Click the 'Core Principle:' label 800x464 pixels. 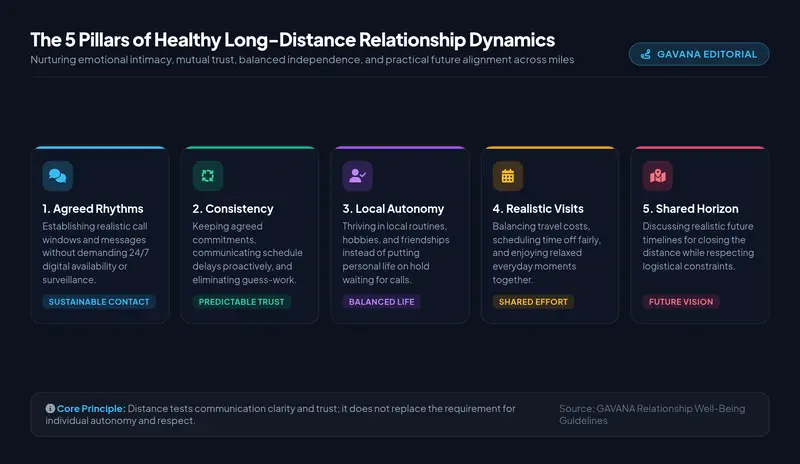pyautogui.click(x=91, y=408)
